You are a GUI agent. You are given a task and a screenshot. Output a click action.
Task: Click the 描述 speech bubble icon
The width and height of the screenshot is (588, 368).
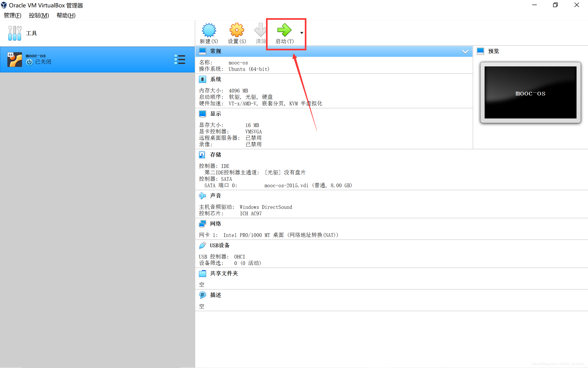tap(202, 295)
